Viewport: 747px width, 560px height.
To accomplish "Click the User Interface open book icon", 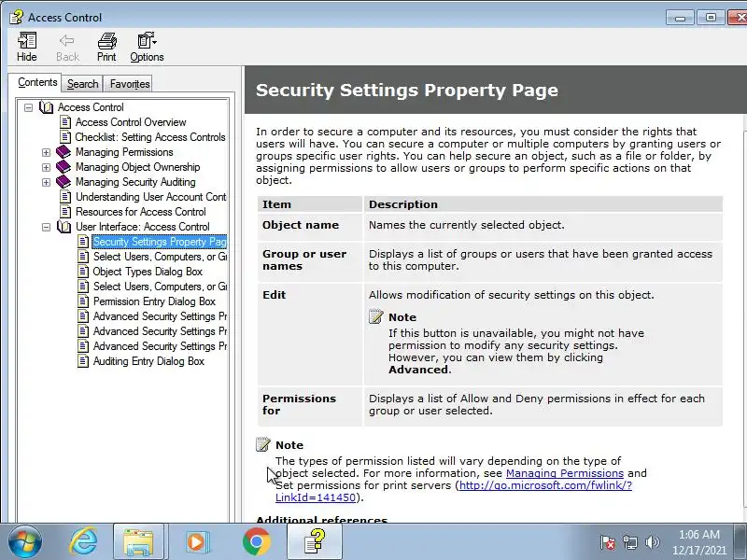I will [x=63, y=227].
